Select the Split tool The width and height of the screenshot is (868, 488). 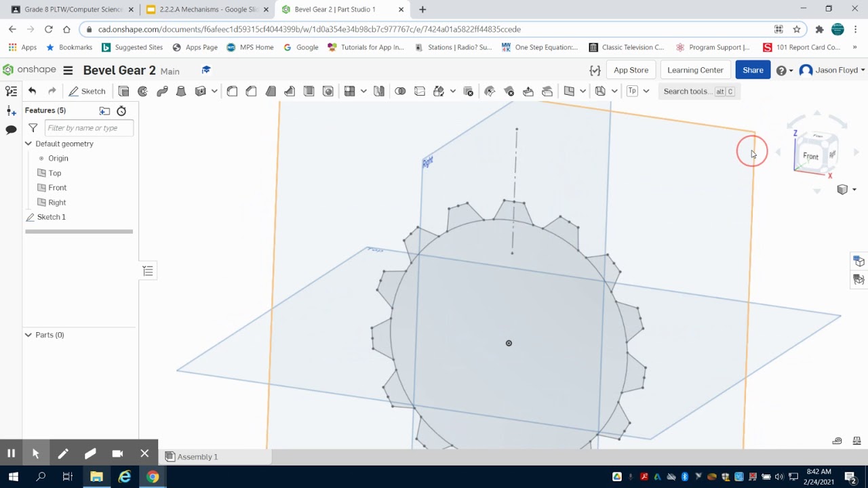pos(420,91)
